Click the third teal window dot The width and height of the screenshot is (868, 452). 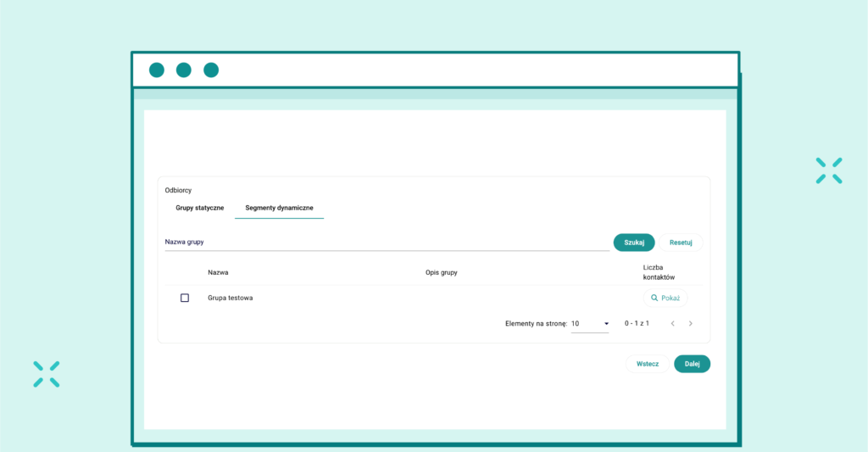(211, 70)
